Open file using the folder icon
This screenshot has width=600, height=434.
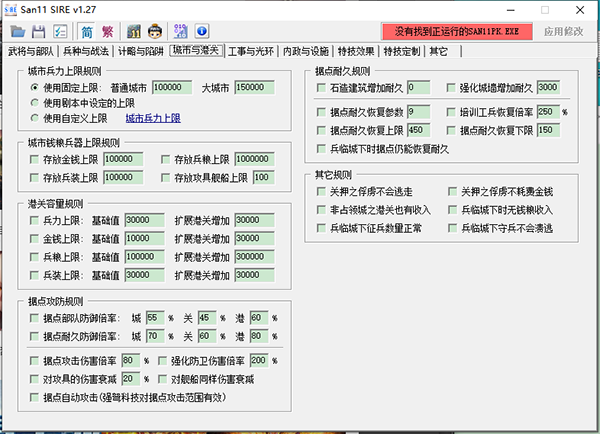point(18,31)
